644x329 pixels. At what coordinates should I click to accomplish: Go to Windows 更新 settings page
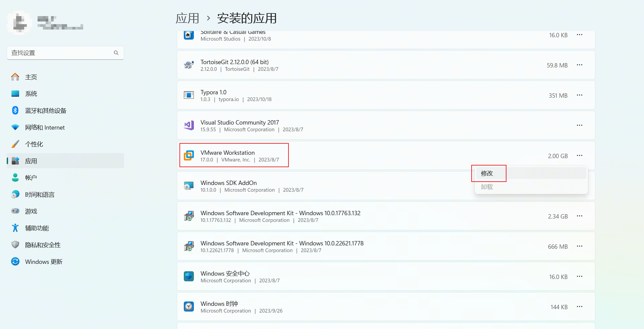click(65, 262)
